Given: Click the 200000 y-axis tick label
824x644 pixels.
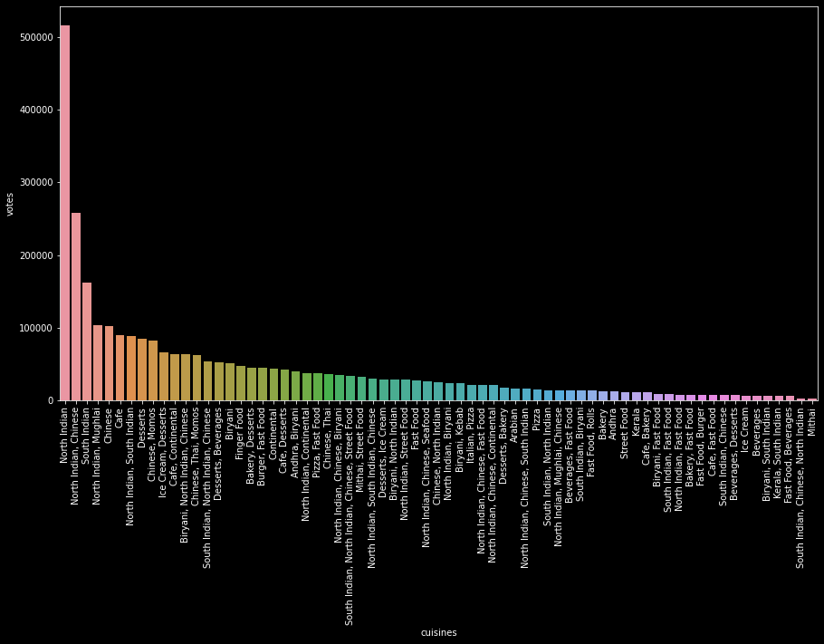Looking at the screenshot, I should click(x=34, y=255).
